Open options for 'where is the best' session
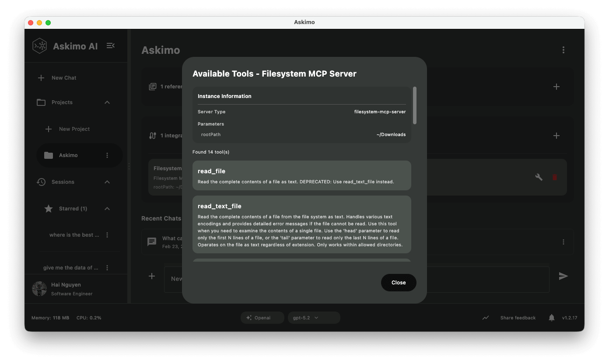 pos(107,235)
